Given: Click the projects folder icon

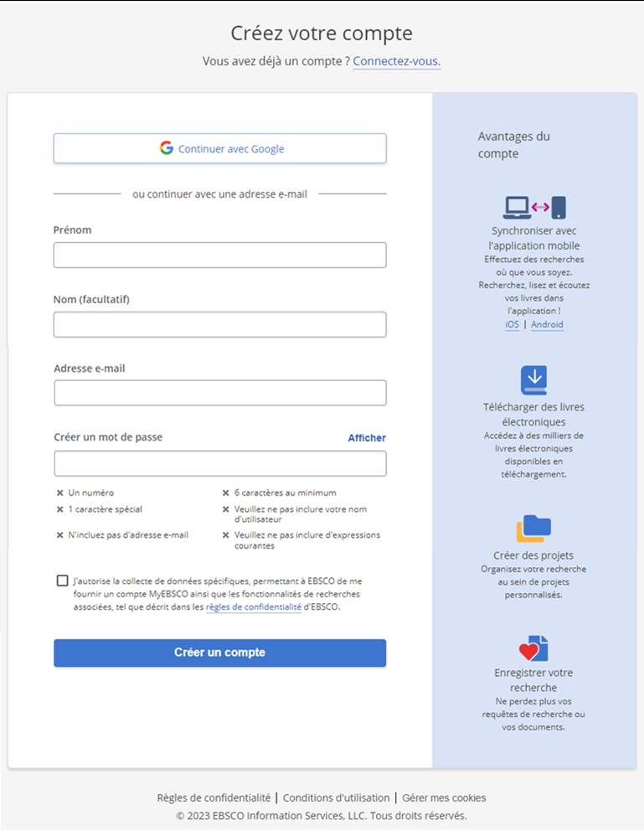Looking at the screenshot, I should (533, 529).
